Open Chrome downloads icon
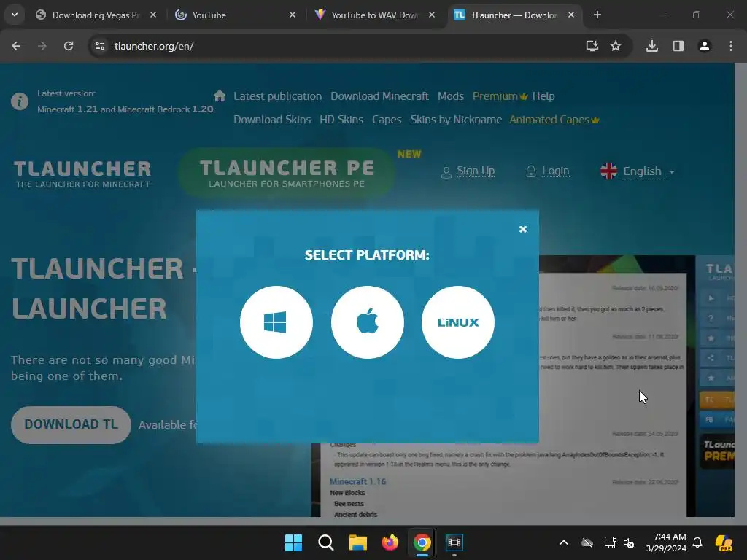The image size is (747, 560). point(651,46)
